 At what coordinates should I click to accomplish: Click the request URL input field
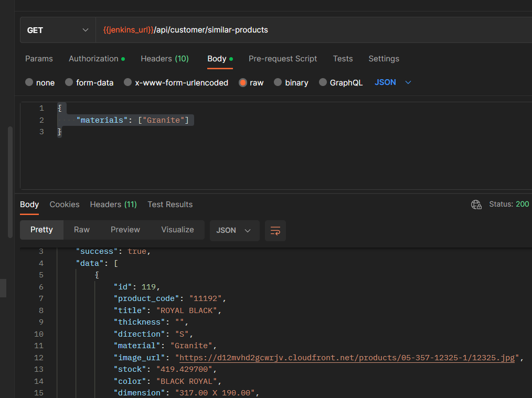pos(314,30)
